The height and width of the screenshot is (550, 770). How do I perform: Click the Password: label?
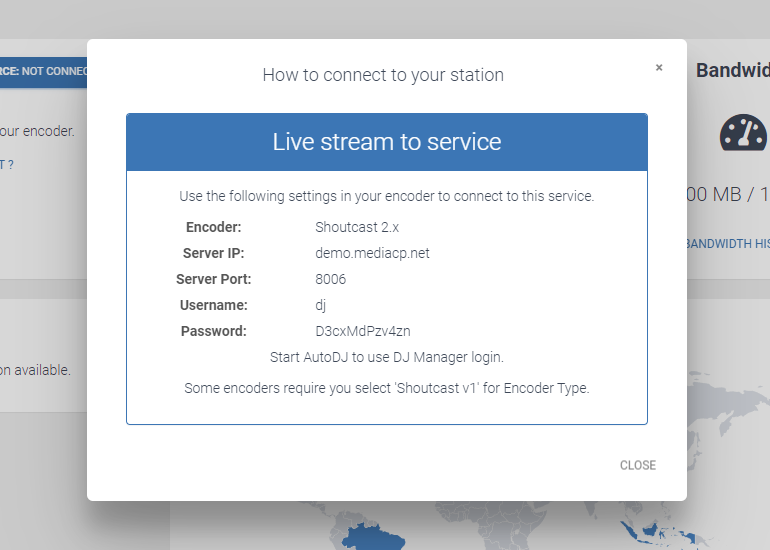[x=214, y=331]
